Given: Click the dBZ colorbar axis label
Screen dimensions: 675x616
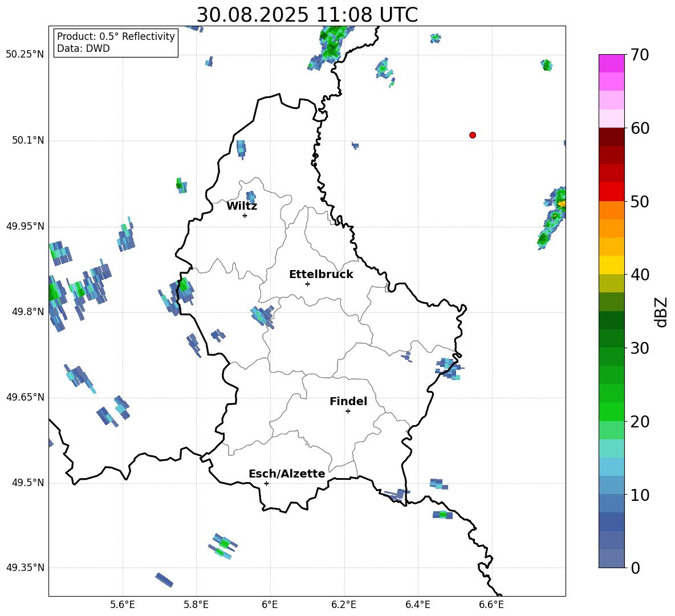Looking at the screenshot, I should tap(661, 312).
